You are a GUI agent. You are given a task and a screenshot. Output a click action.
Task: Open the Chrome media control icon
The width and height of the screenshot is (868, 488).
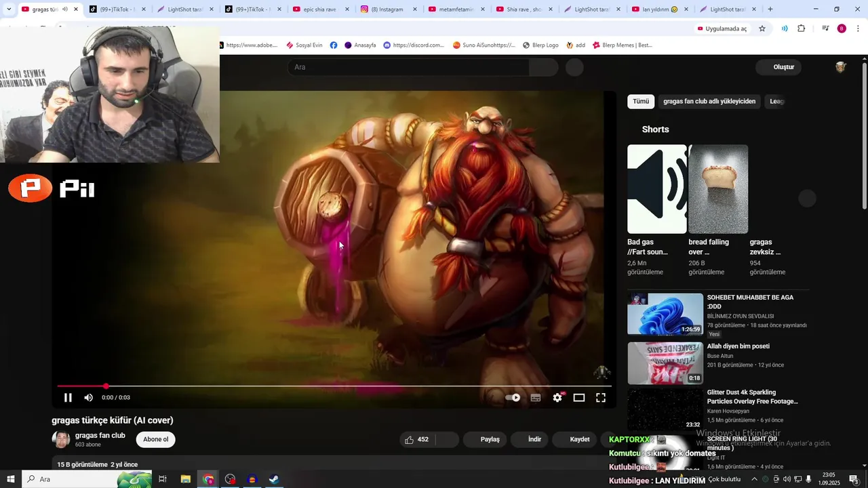(x=825, y=28)
